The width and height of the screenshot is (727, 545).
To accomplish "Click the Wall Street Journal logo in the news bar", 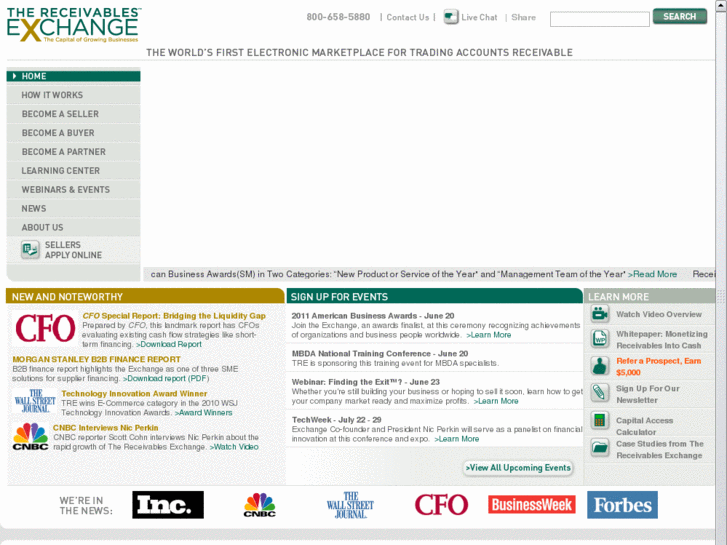I will (x=350, y=505).
